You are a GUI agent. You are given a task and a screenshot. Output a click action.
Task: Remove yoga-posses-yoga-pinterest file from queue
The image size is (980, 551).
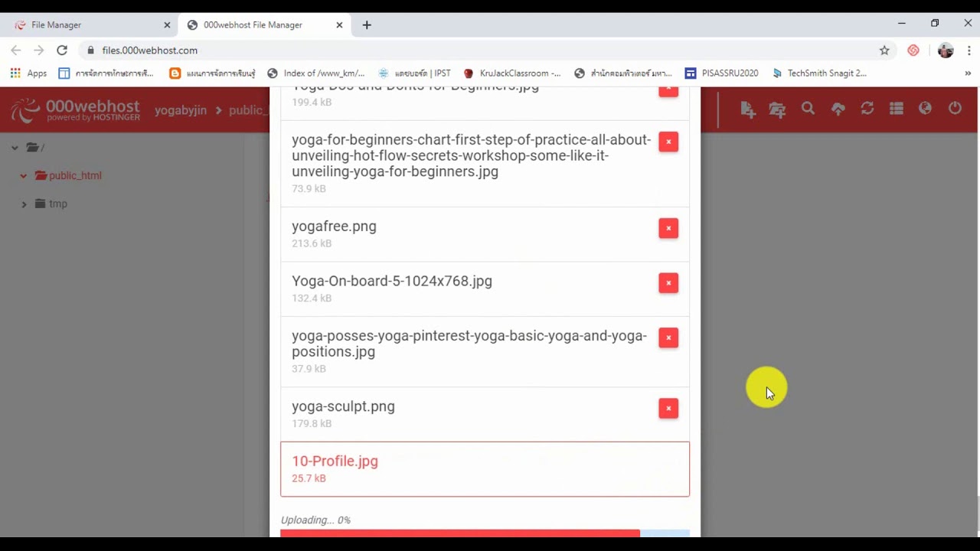668,337
